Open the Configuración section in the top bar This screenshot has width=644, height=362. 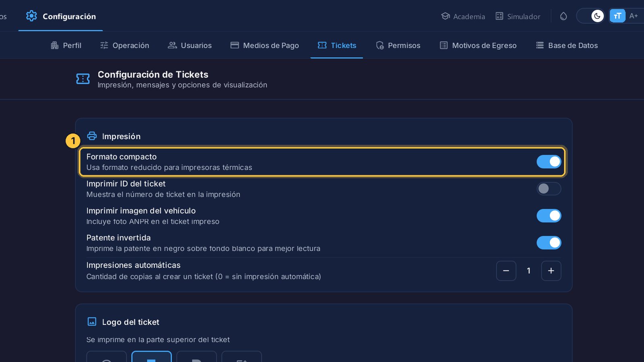click(61, 16)
